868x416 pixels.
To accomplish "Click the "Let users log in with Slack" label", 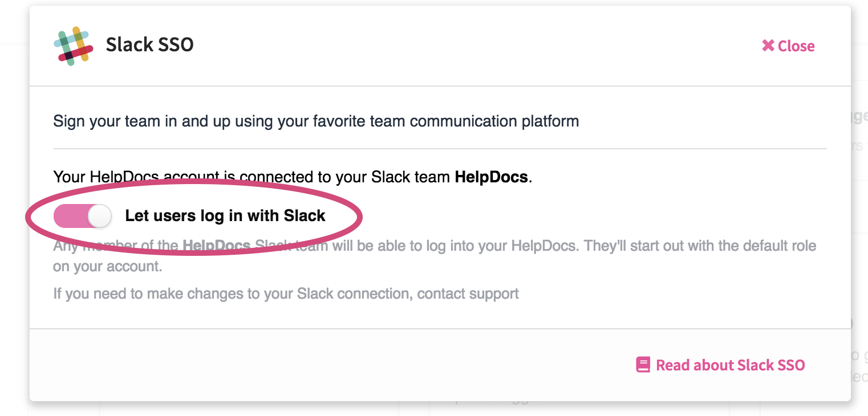I will coord(225,216).
